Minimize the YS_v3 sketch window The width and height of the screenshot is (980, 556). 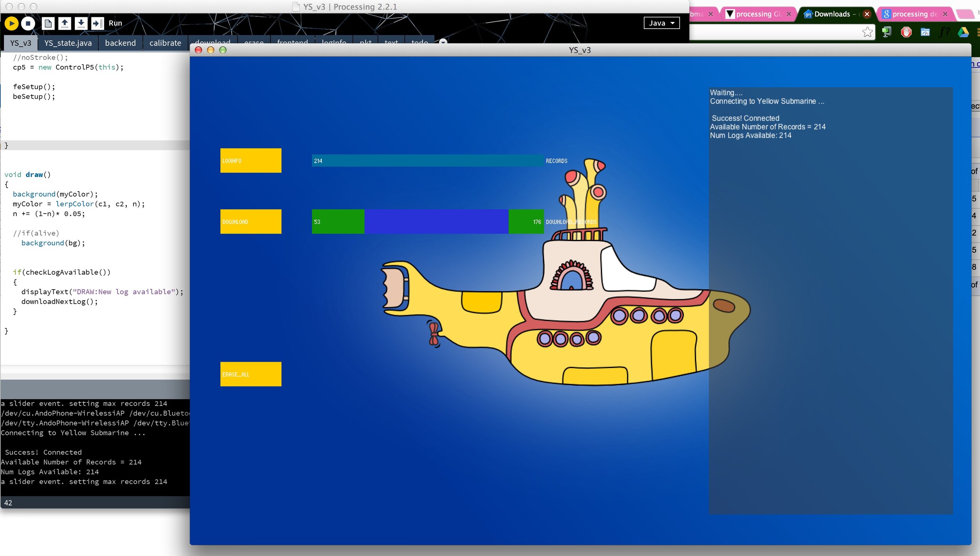211,50
